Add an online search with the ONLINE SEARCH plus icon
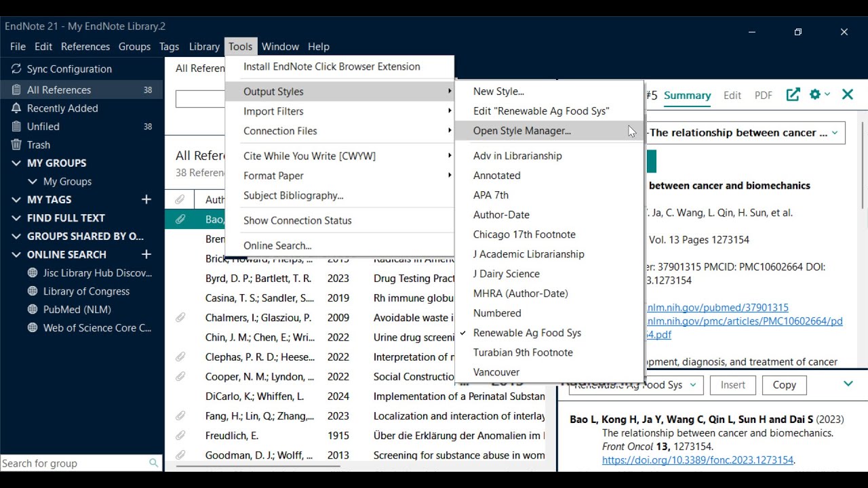This screenshot has width=868, height=488. 146,254
